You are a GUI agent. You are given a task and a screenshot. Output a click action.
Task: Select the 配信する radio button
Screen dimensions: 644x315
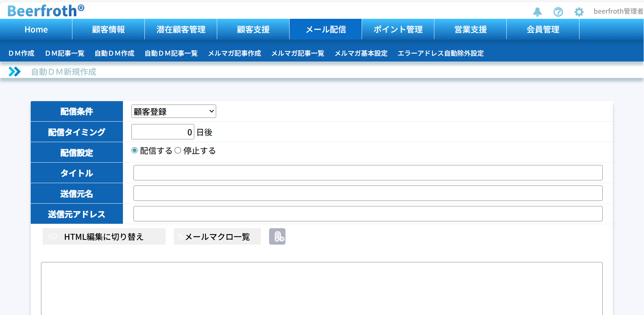(135, 151)
